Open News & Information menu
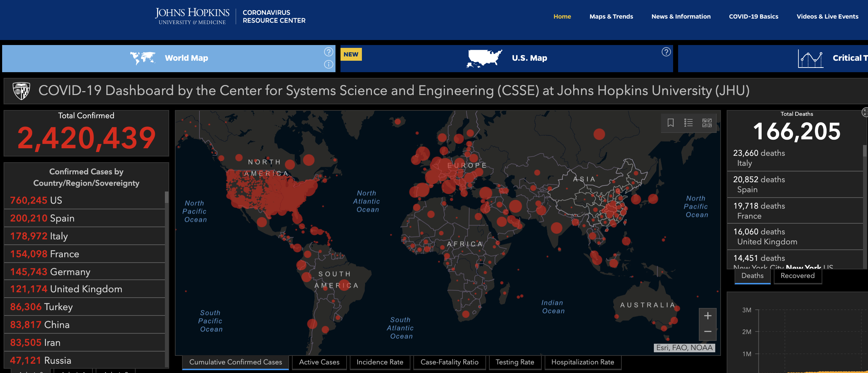This screenshot has width=868, height=373. coord(681,16)
